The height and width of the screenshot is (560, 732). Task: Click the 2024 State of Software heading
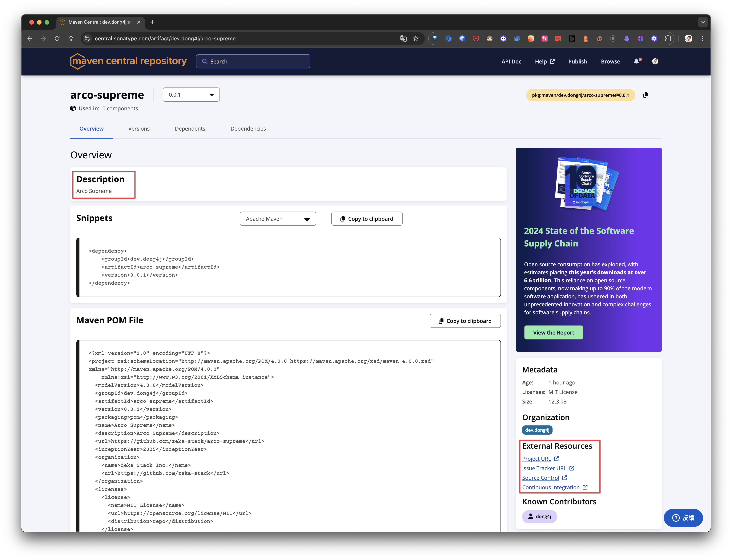click(579, 237)
